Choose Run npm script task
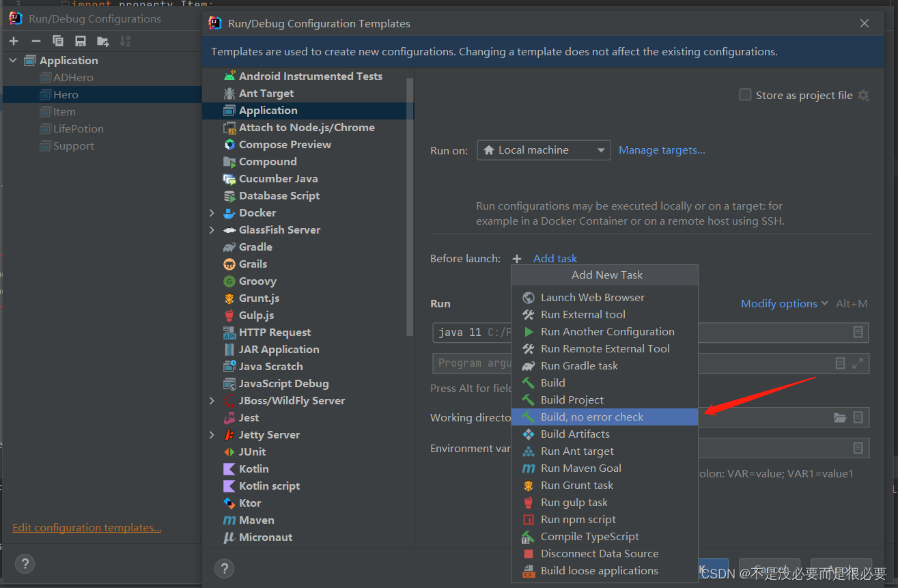The image size is (898, 588). tap(604, 520)
